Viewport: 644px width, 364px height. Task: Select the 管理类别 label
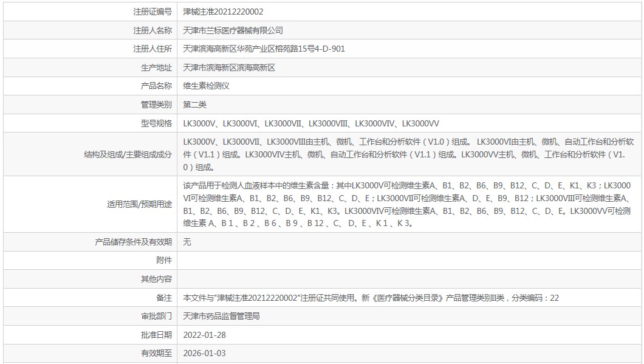point(157,105)
